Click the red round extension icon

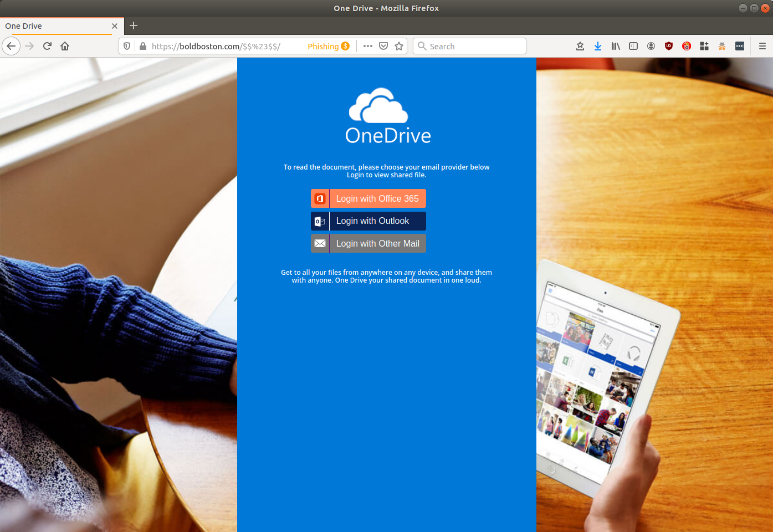click(687, 46)
